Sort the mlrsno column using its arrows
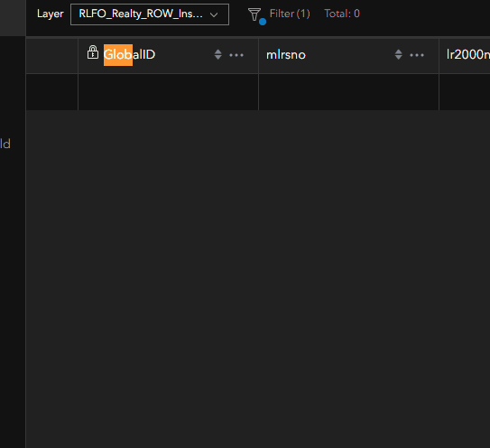 (399, 55)
